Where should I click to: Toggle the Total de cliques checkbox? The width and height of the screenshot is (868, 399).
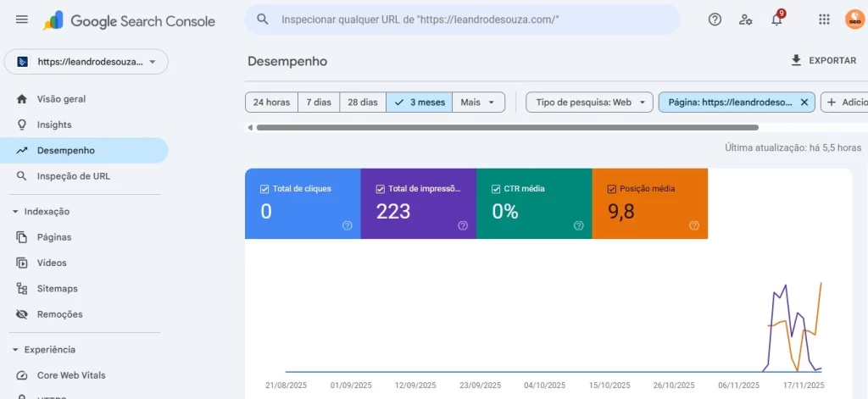pyautogui.click(x=264, y=189)
